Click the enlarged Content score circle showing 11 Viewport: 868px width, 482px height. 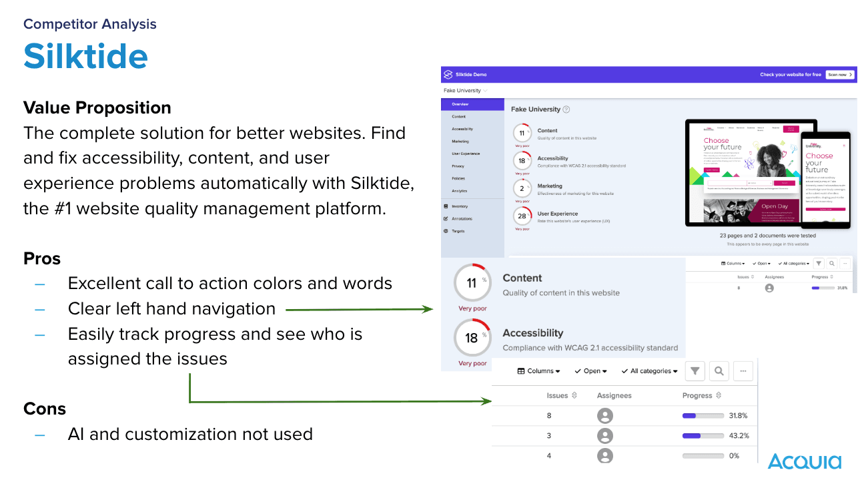[472, 283]
